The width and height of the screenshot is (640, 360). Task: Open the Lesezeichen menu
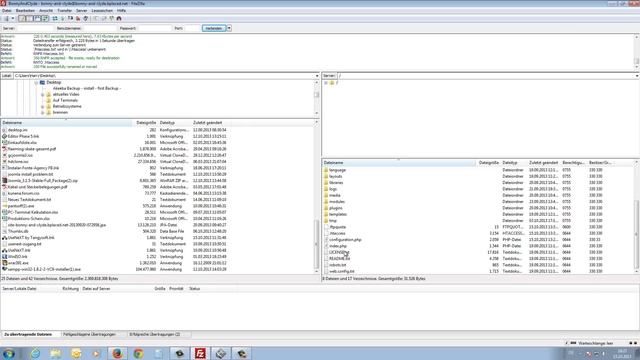[102, 11]
